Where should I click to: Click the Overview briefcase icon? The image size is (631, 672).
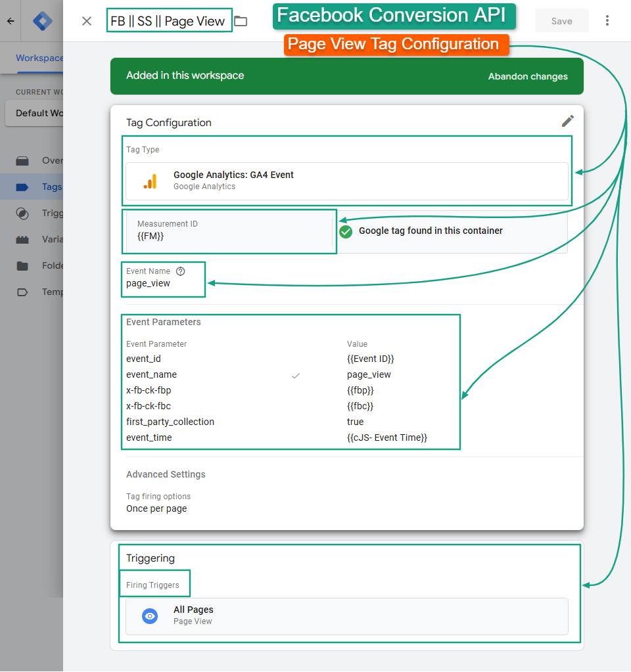[x=22, y=161]
